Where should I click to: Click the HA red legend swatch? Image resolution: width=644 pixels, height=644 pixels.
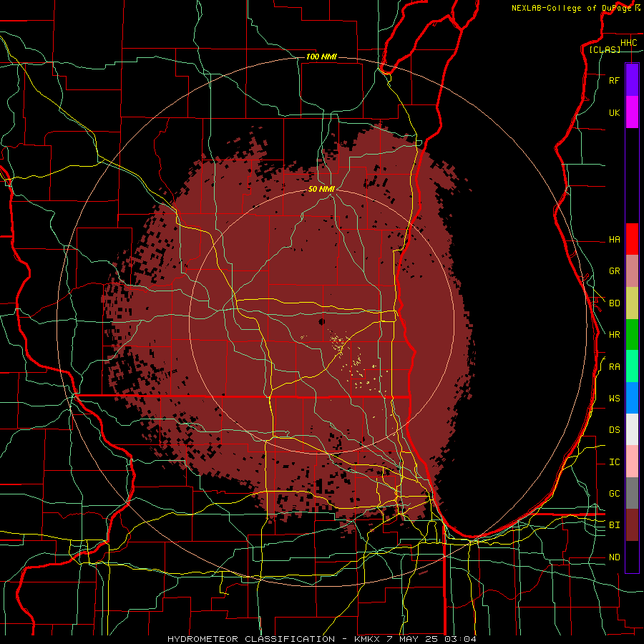[x=632, y=239]
